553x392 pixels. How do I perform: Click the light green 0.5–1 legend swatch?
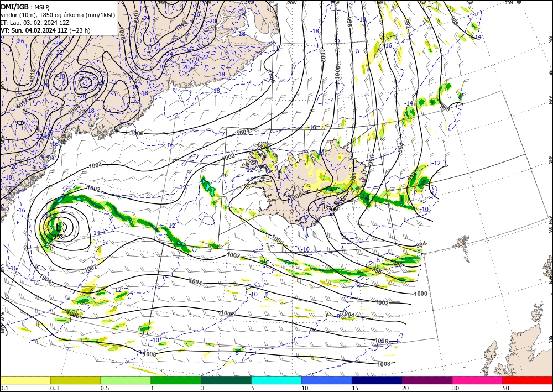pyautogui.click(x=126, y=380)
